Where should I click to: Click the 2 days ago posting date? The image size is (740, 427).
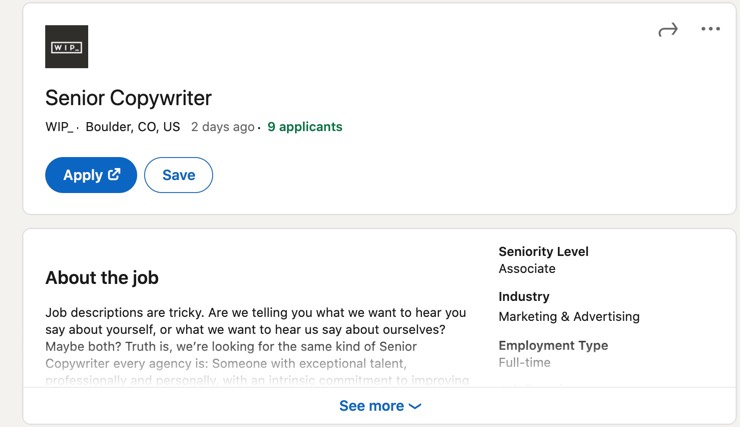coord(223,127)
